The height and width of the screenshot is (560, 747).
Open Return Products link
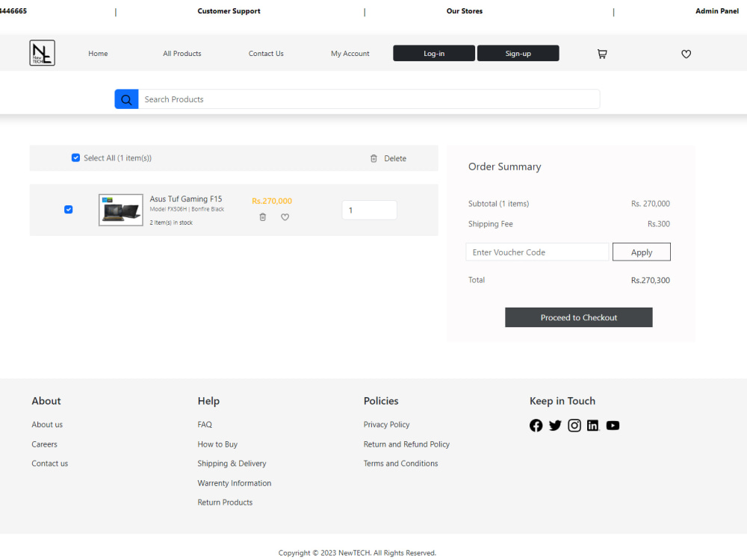pos(226,503)
